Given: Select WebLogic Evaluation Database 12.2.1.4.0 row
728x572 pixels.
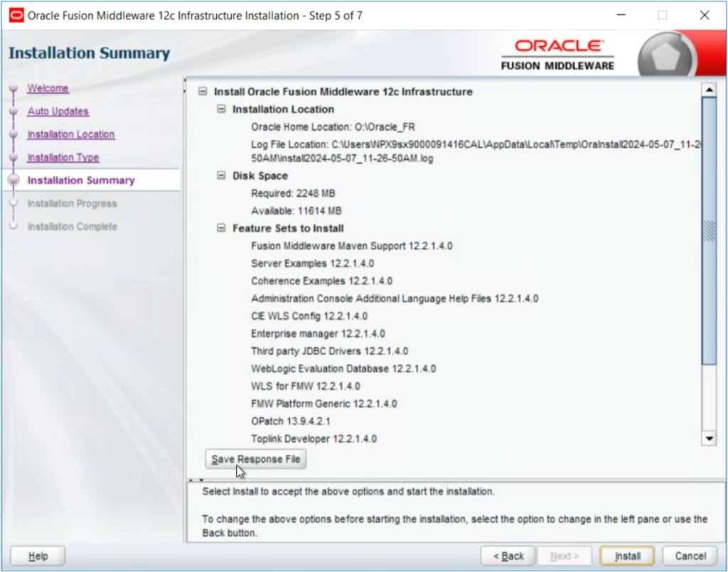Looking at the screenshot, I should tap(343, 369).
